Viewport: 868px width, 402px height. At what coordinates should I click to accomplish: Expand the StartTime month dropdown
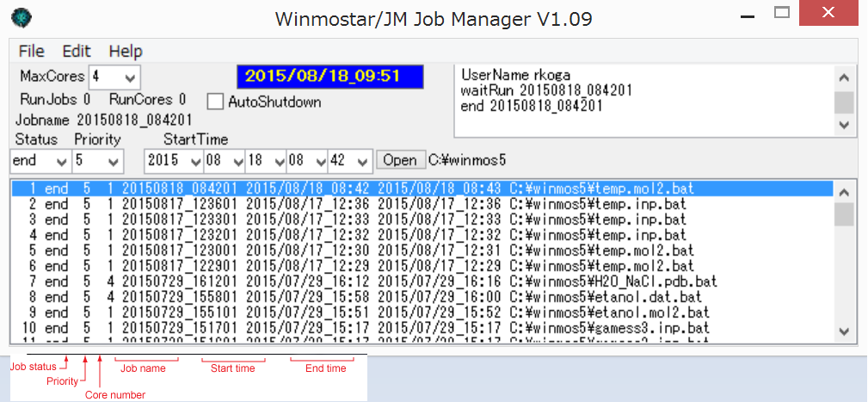click(x=237, y=161)
